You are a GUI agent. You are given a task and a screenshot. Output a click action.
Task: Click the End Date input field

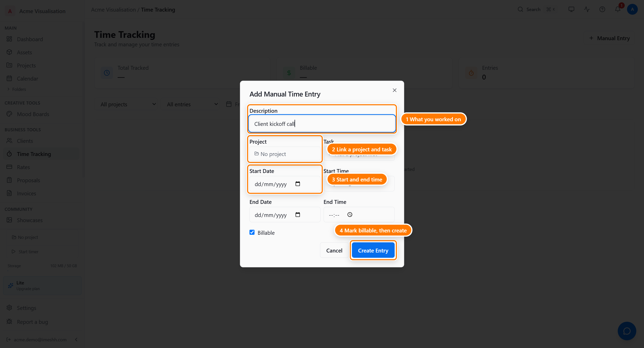tap(285, 215)
